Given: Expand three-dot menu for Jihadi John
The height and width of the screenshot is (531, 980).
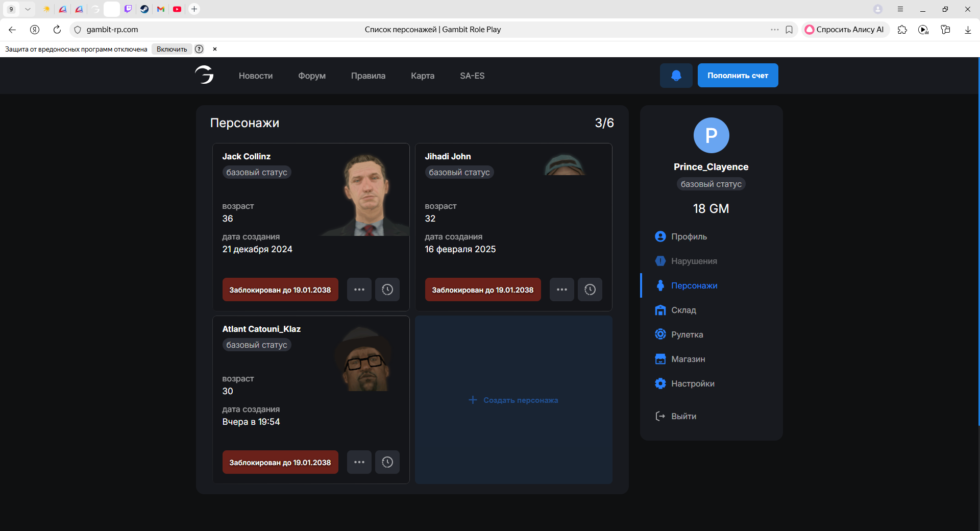Looking at the screenshot, I should pos(562,289).
